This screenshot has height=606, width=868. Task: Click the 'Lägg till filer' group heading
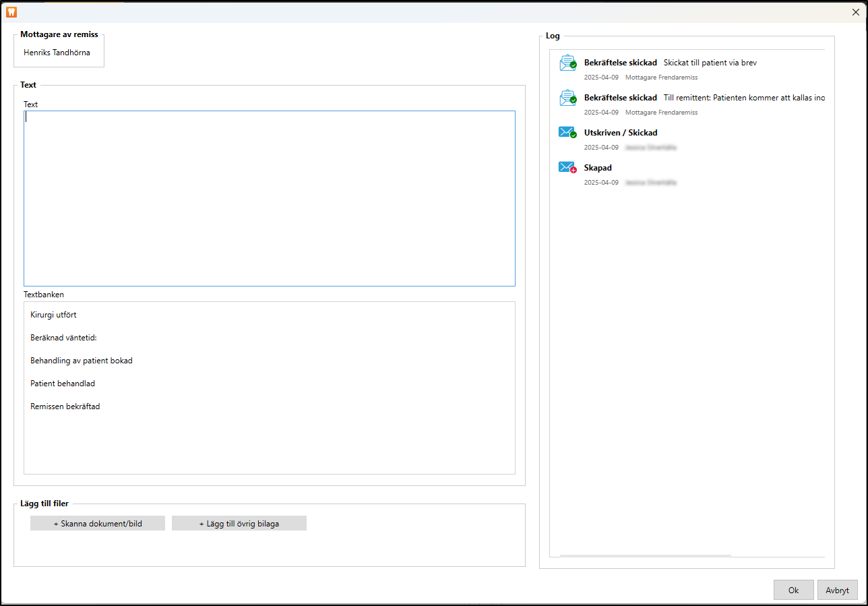[x=44, y=504]
